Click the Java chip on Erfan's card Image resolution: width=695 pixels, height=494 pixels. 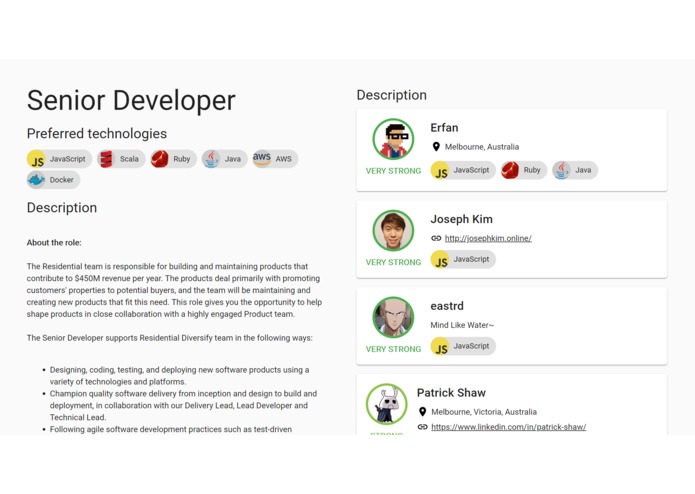click(575, 170)
